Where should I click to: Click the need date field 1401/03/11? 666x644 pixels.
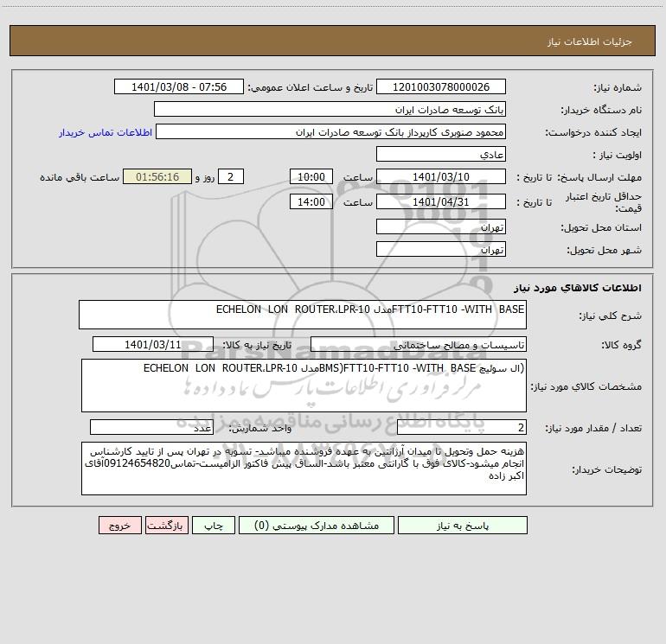click(153, 344)
